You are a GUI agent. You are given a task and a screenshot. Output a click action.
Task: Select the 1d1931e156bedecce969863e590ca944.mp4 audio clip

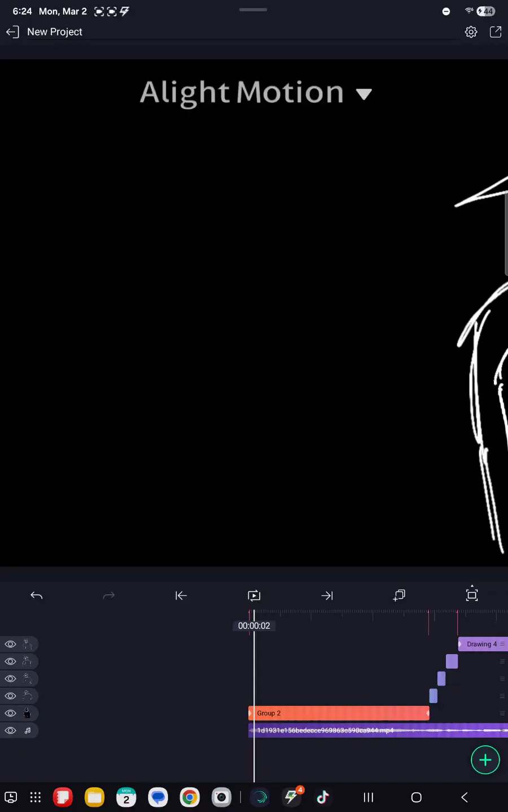pos(378,730)
